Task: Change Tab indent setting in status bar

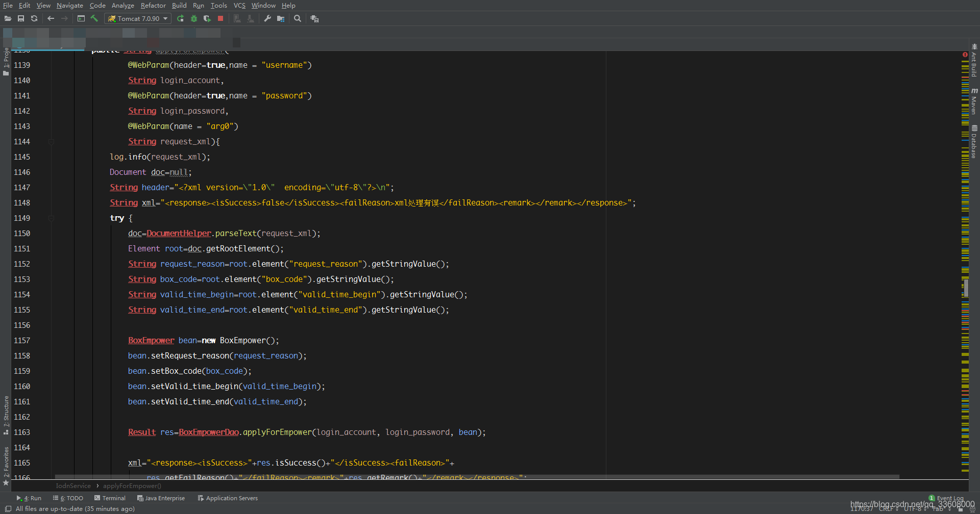Action: click(941, 509)
